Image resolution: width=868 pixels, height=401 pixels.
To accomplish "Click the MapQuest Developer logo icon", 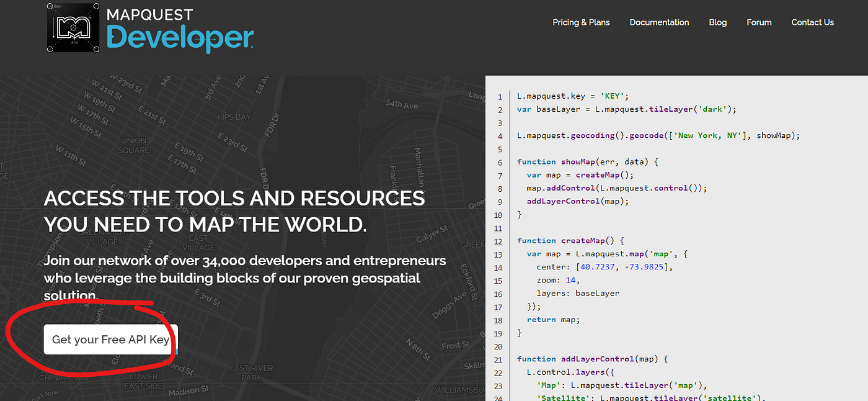I will (x=74, y=28).
